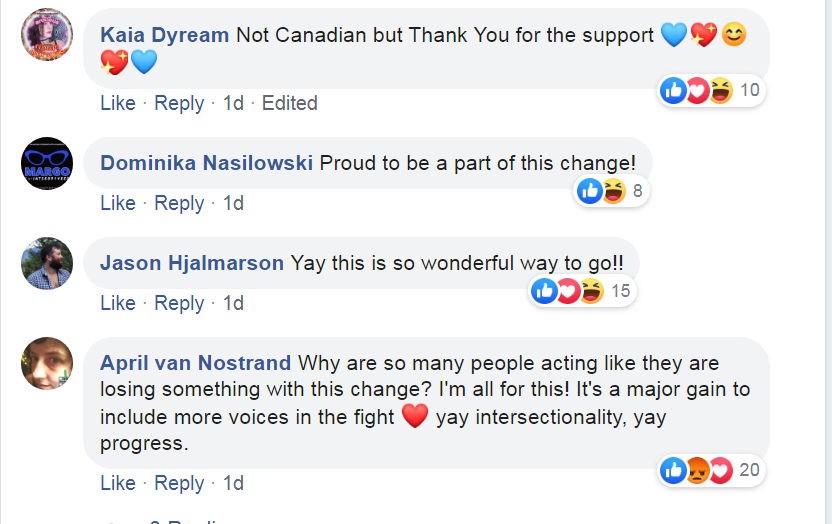Click the 1d timestamp on April's comment
This screenshot has width=832, height=524.
tap(233, 483)
